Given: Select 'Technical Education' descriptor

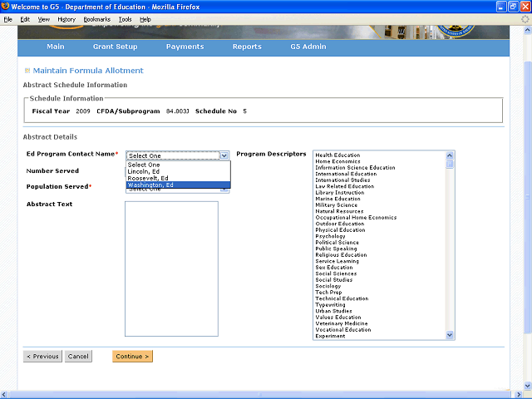Looking at the screenshot, I should pos(342,298).
